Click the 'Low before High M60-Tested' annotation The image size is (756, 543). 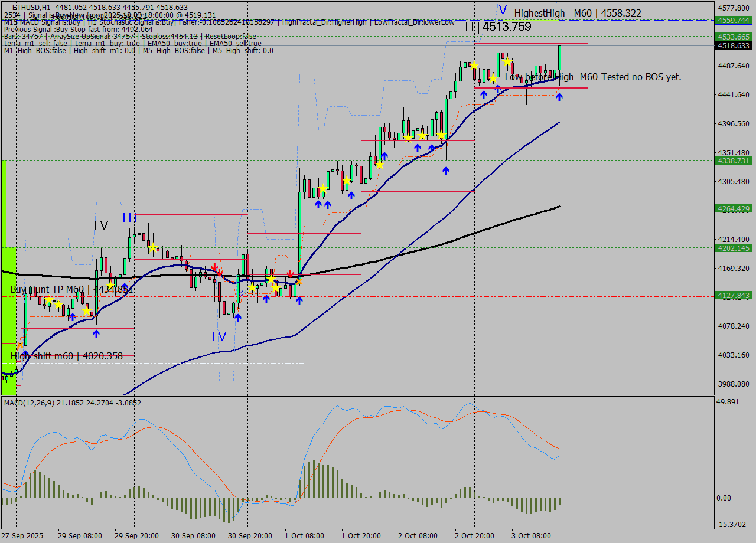[x=592, y=77]
